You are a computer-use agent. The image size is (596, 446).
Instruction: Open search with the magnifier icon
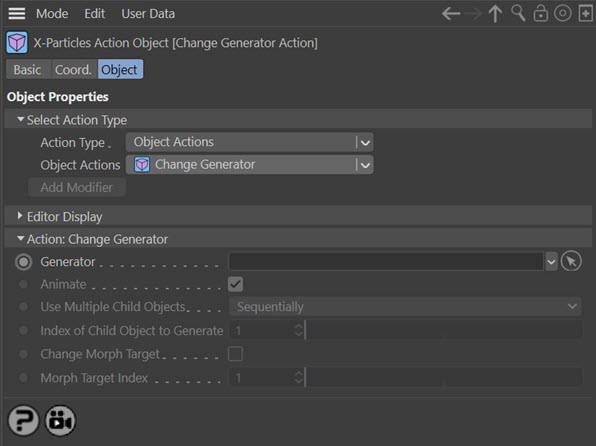[518, 13]
